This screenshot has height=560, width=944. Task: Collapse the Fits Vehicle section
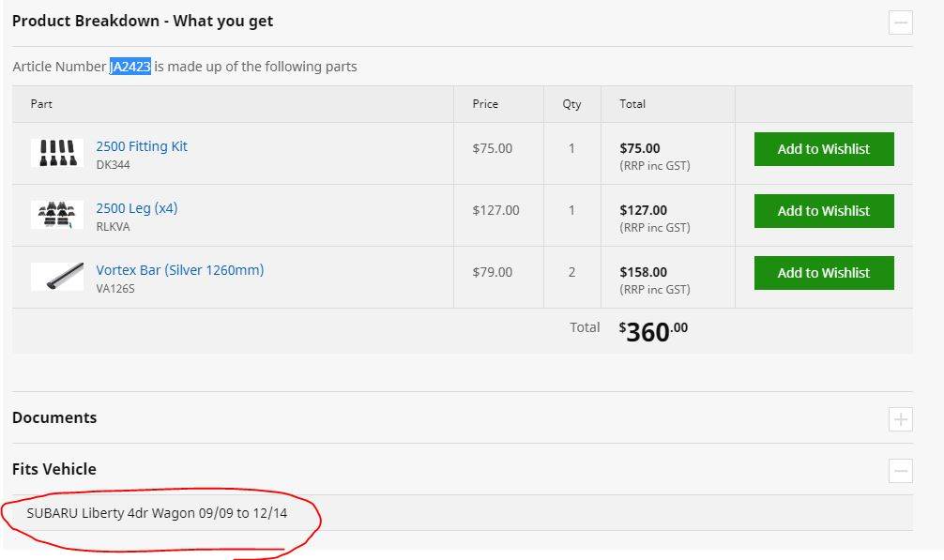[900, 471]
